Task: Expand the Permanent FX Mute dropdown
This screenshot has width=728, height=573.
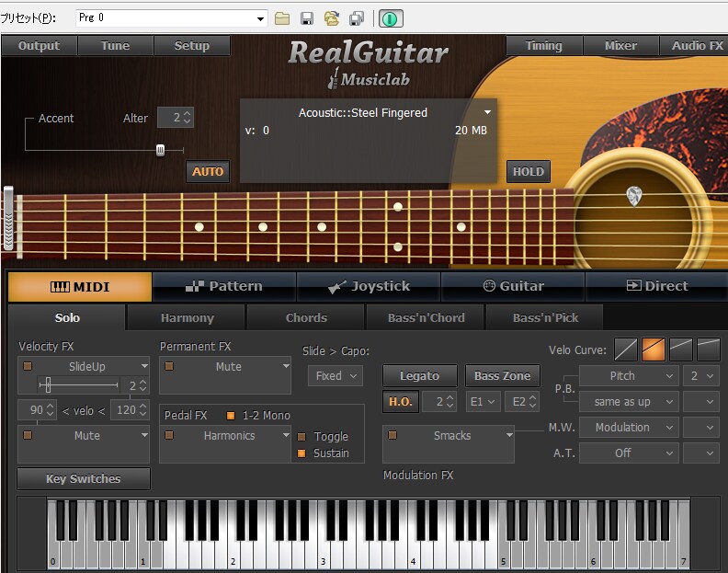Action: coord(286,366)
